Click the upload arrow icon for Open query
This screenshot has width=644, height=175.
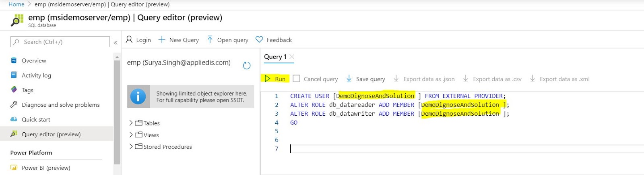(x=210, y=40)
